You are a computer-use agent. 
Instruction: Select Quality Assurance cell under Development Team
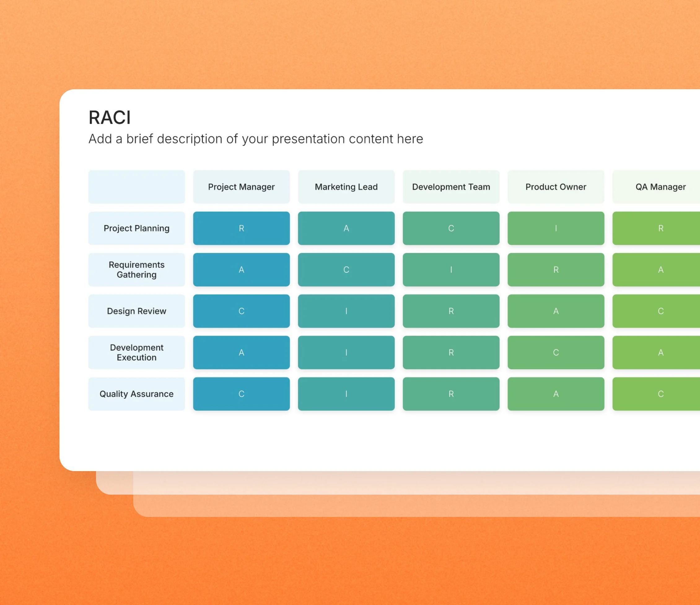[451, 394]
